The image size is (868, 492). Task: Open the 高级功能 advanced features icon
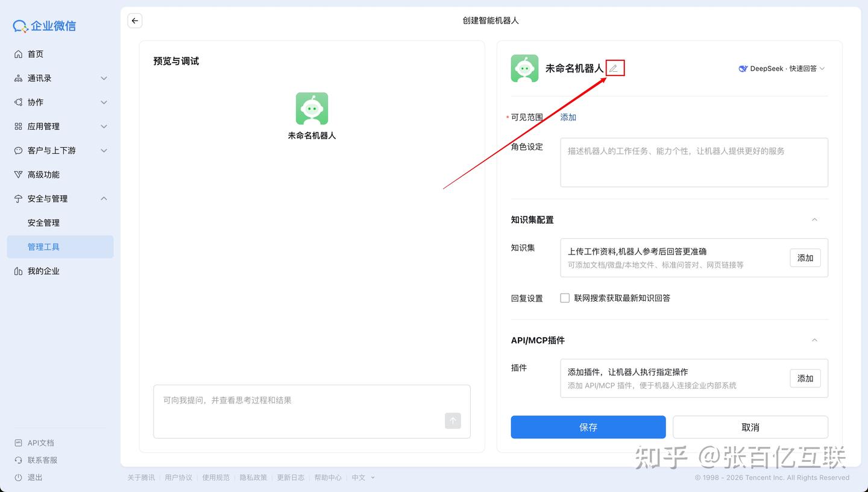pyautogui.click(x=19, y=174)
